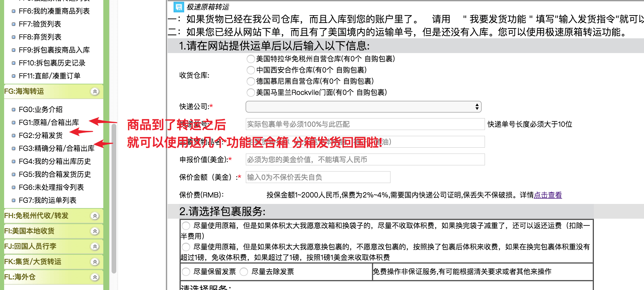Collapse the FG:海淘转运 section chevron

pos(95,91)
